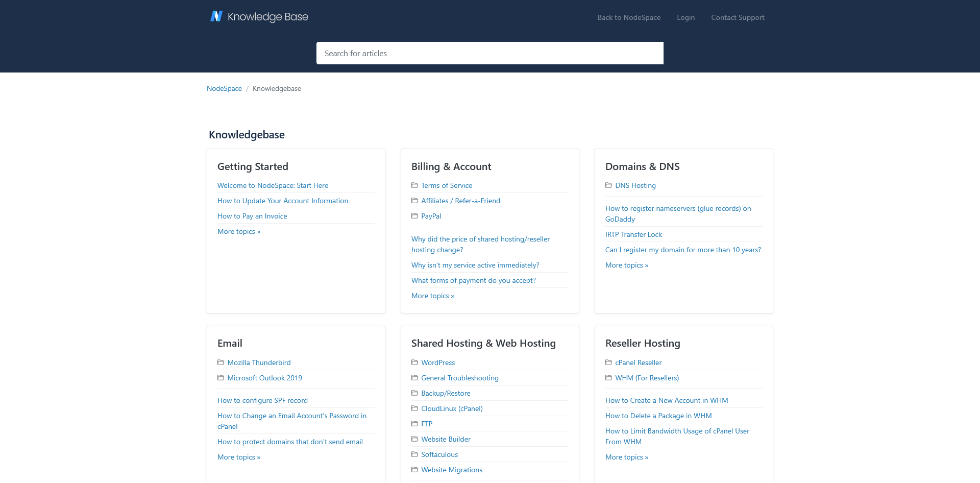This screenshot has width=980, height=483.
Task: Focus the Search for articles field
Action: (x=490, y=53)
